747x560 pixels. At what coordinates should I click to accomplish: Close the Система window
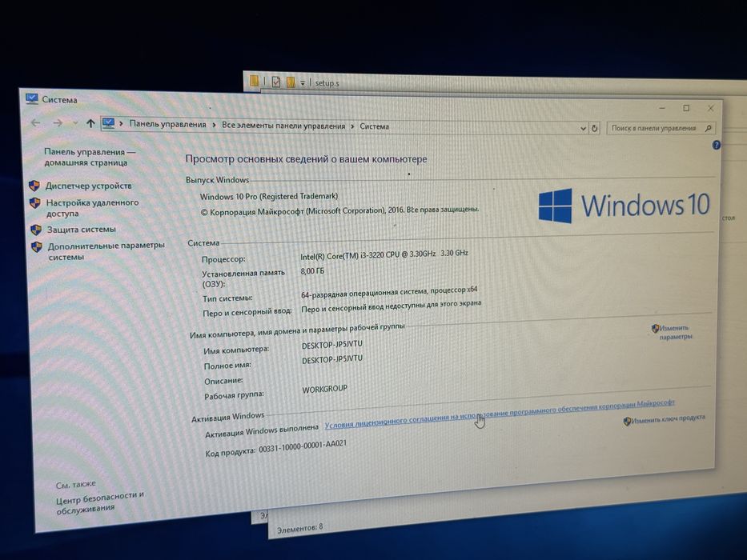pyautogui.click(x=710, y=109)
